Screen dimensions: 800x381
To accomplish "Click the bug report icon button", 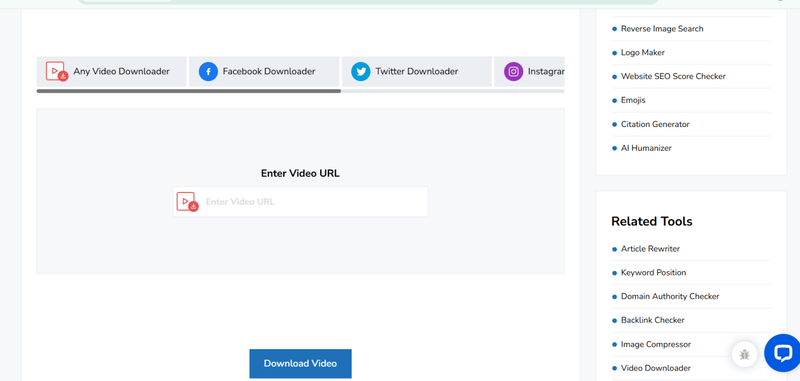I will tap(744, 354).
